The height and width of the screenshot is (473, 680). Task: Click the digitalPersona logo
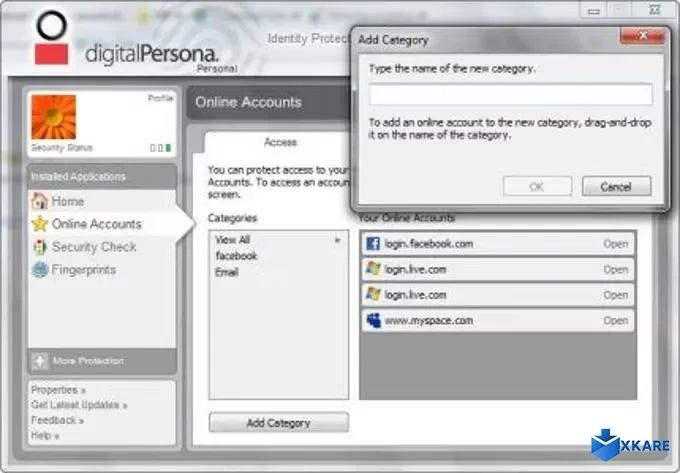click(x=127, y=40)
